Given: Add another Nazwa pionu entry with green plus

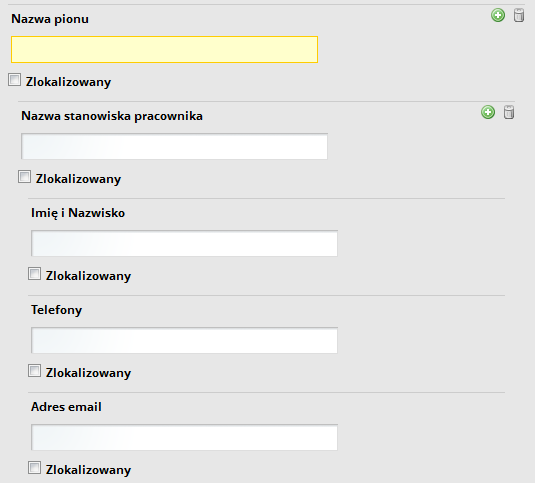Looking at the screenshot, I should point(498,15).
